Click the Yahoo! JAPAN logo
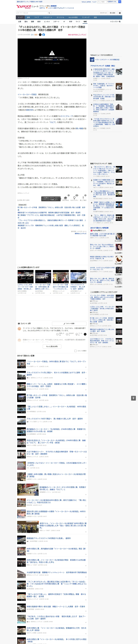Screen dimensions: 138x644 click(x=24, y=7)
